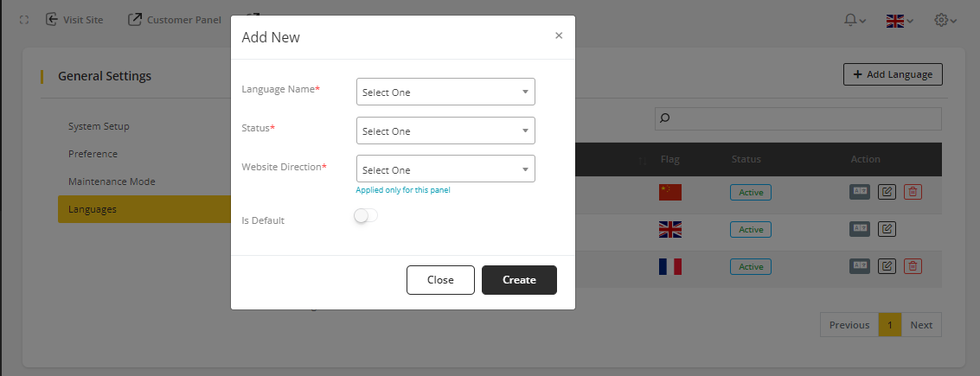Toggle the Is Default switch
Image resolution: width=980 pixels, height=376 pixels.
[x=366, y=216]
